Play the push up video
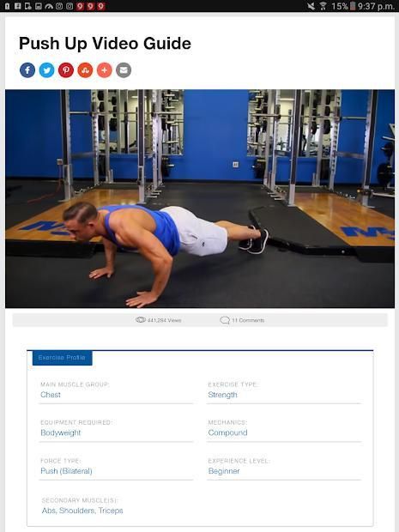Screen dimensions: 399x532 [200, 198]
